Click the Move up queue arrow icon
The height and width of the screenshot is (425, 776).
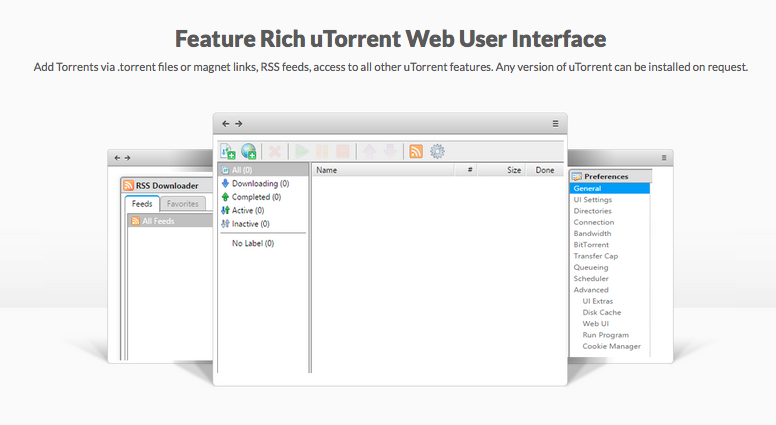(369, 151)
